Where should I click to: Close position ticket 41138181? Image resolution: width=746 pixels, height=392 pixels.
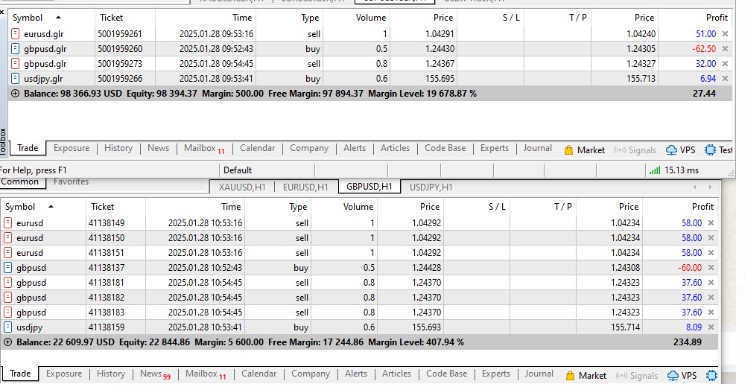[x=711, y=283]
